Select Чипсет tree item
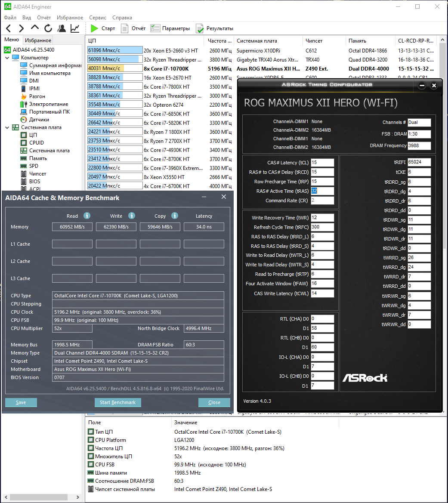This screenshot has height=503, width=448. [34, 173]
